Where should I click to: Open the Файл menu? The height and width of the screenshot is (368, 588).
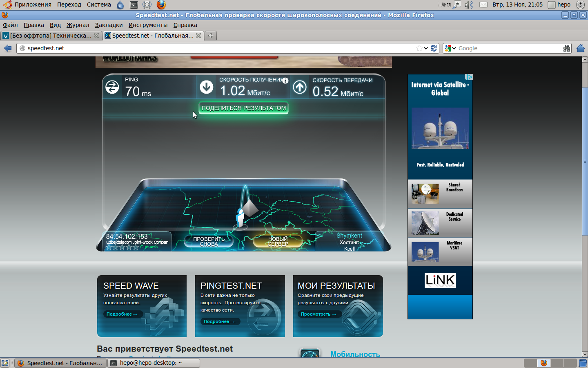[10, 25]
